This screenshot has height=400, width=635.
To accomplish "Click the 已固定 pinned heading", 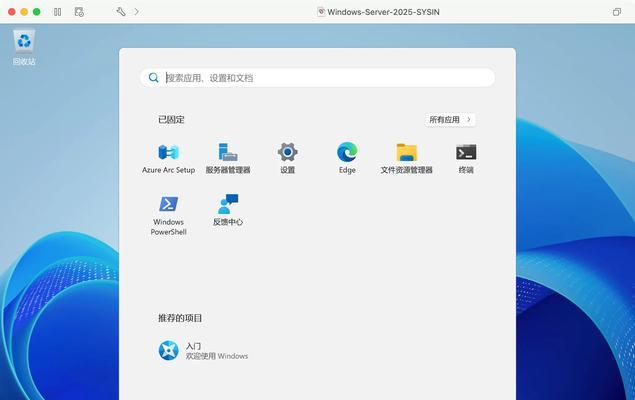I will (171, 120).
